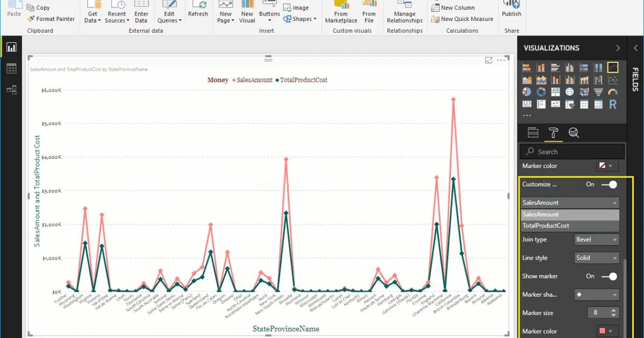Viewport: 644px width, 338px height.
Task: Turn off the Customize series toggle
Action: pos(610,184)
